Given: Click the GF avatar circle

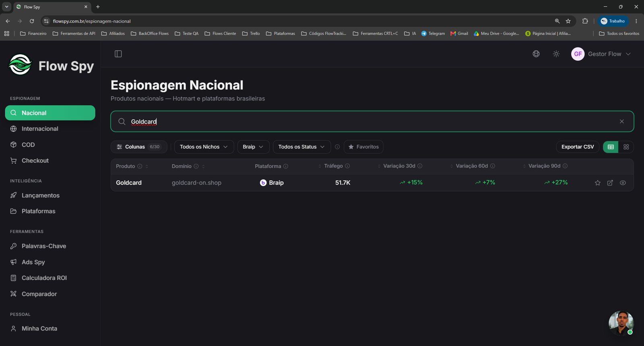Looking at the screenshot, I should (578, 54).
